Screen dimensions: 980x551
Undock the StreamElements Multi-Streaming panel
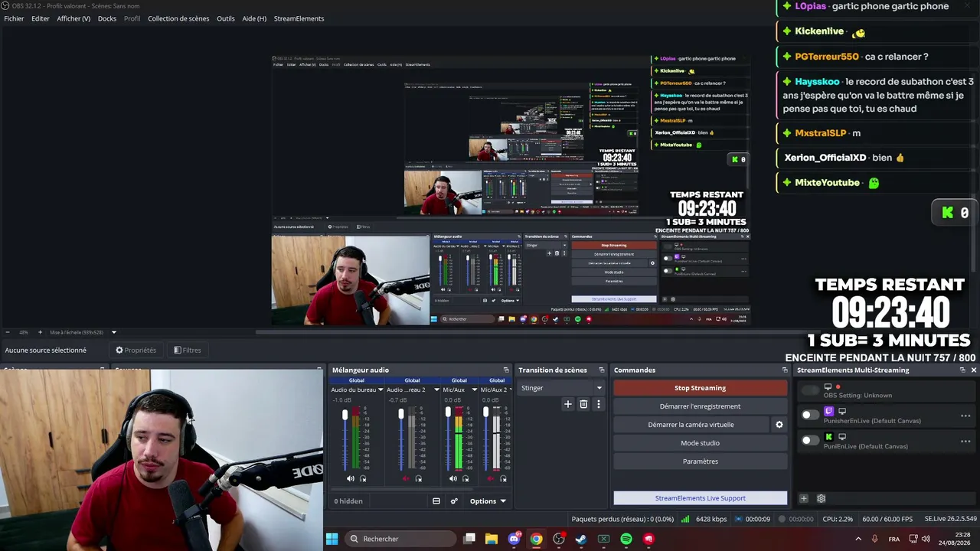[962, 370]
